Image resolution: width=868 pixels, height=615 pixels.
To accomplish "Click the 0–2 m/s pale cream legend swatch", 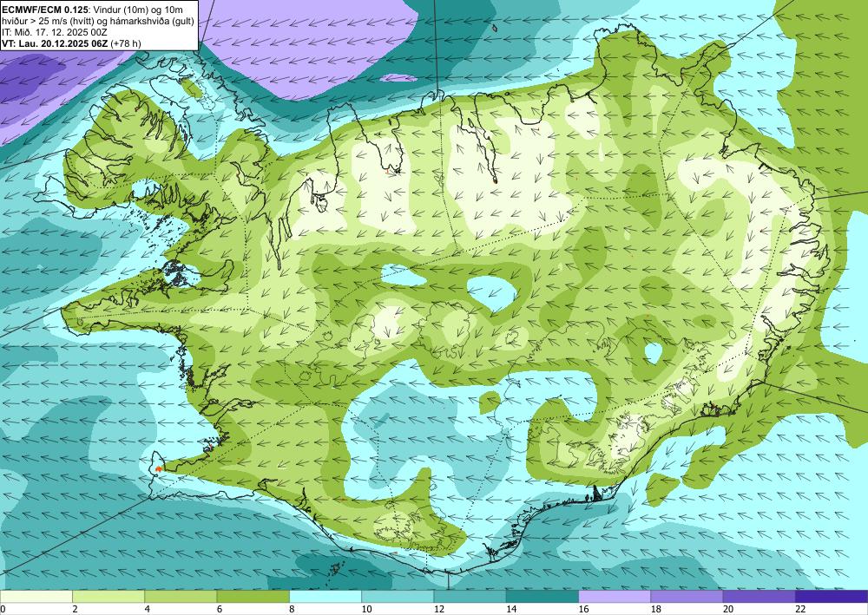I will coord(36,596).
